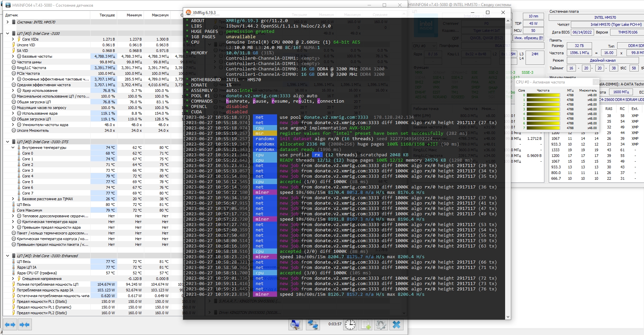The width and height of the screenshot is (644, 335).
Task: Click the 0:03:57 elapsed time readout
Action: pyautogui.click(x=335, y=324)
